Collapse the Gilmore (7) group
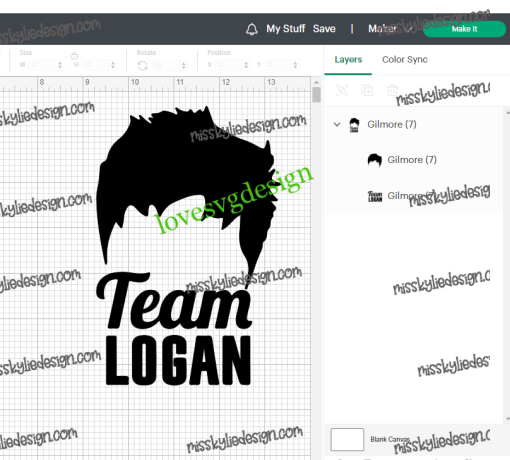The height and width of the screenshot is (460, 510). 337,125
